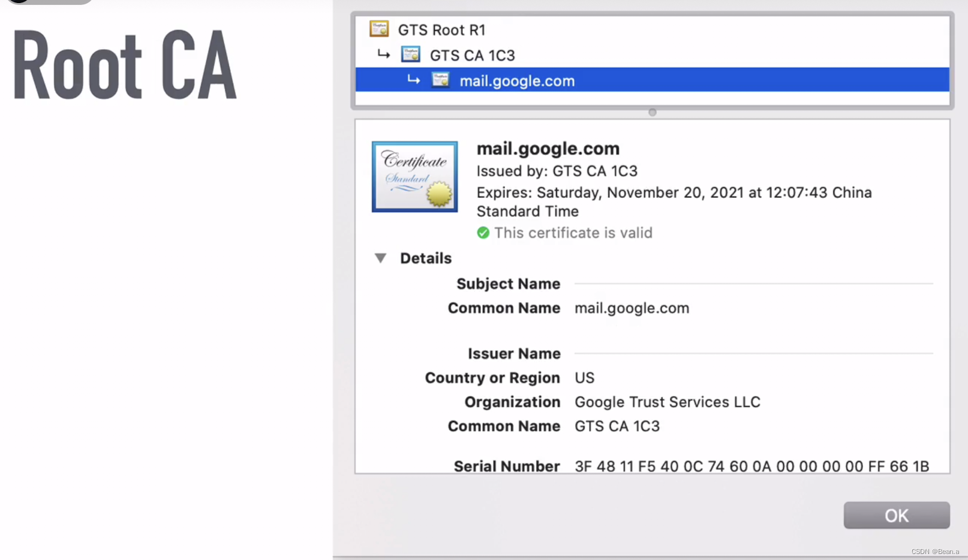Collapse the Details disclosure triangle
This screenshot has height=560, width=968.
click(x=380, y=258)
